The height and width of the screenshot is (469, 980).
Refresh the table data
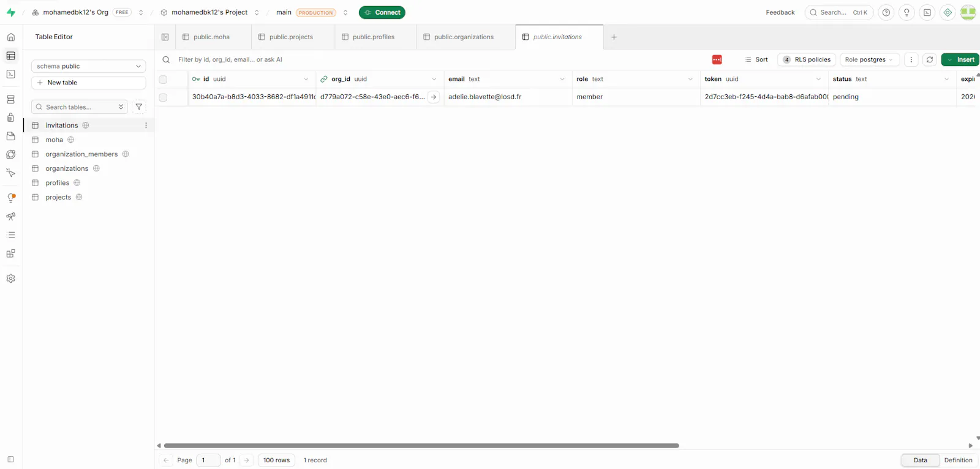pyautogui.click(x=930, y=59)
